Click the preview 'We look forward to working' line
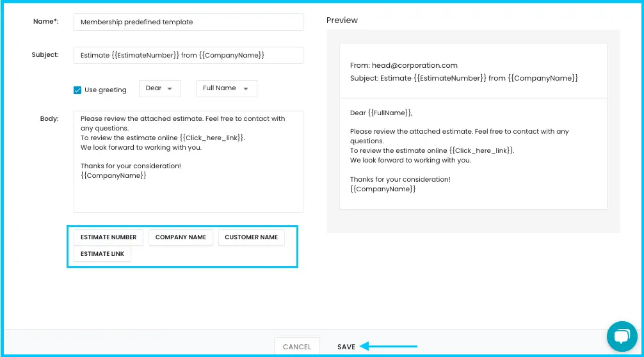The height and width of the screenshot is (357, 644). tap(410, 161)
